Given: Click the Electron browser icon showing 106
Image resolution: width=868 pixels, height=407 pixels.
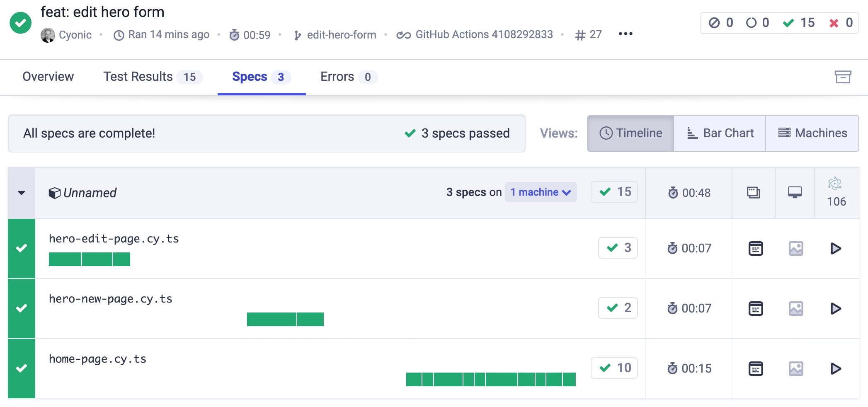Looking at the screenshot, I should [836, 192].
